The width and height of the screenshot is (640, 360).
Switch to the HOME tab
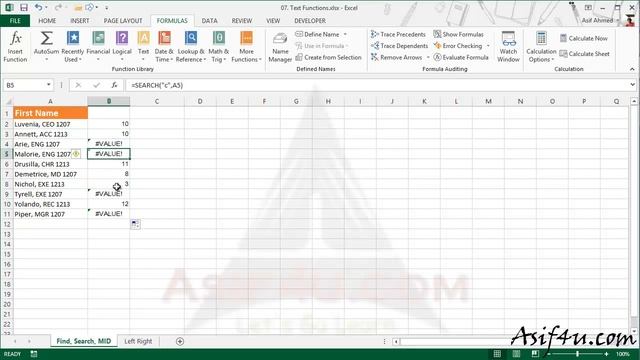(47, 21)
